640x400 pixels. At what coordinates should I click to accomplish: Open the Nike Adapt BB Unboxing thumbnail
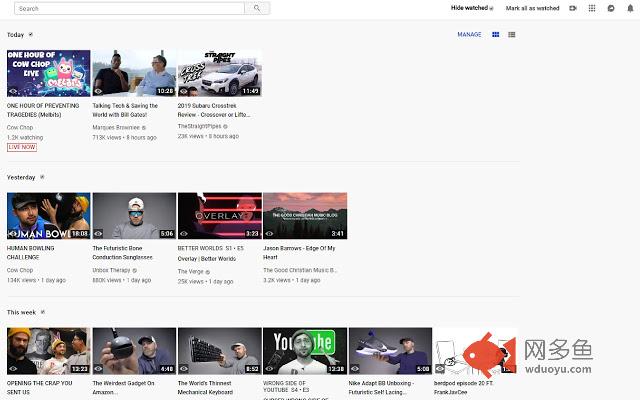[391, 351]
